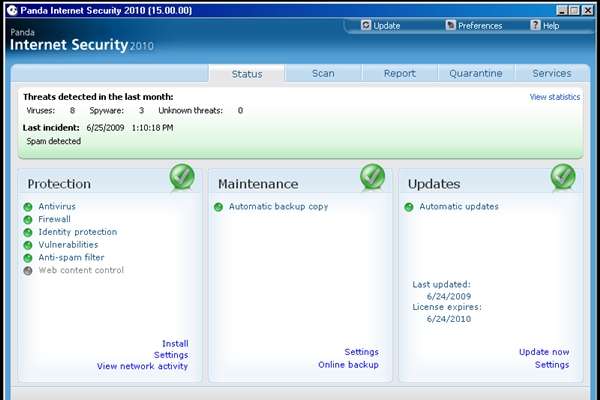Open Preferences from the top toolbar
The height and width of the screenshot is (400, 600).
coord(480,26)
